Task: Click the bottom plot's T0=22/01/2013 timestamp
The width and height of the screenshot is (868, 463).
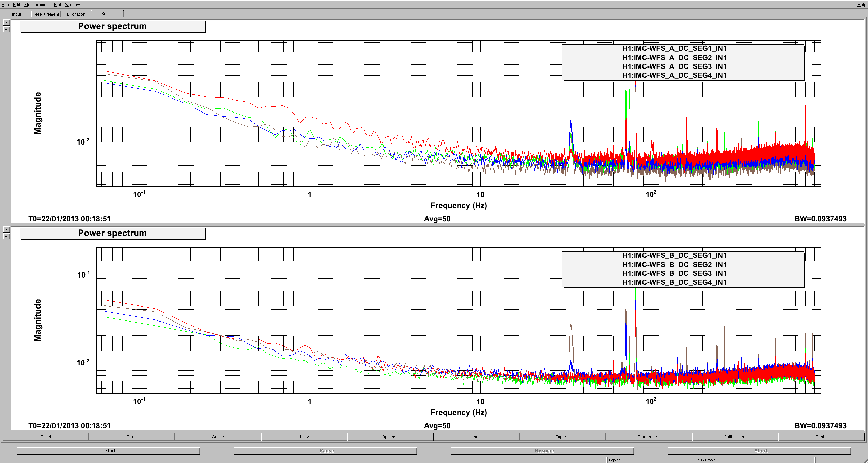Action: [x=69, y=426]
